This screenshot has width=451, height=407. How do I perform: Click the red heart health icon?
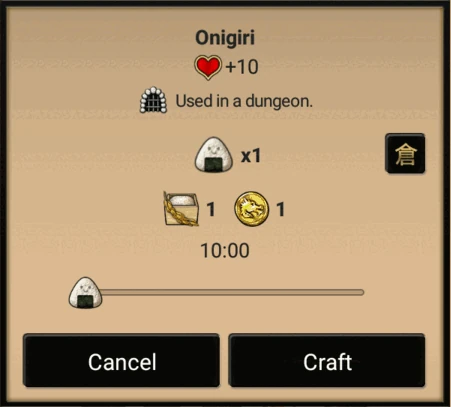[208, 67]
